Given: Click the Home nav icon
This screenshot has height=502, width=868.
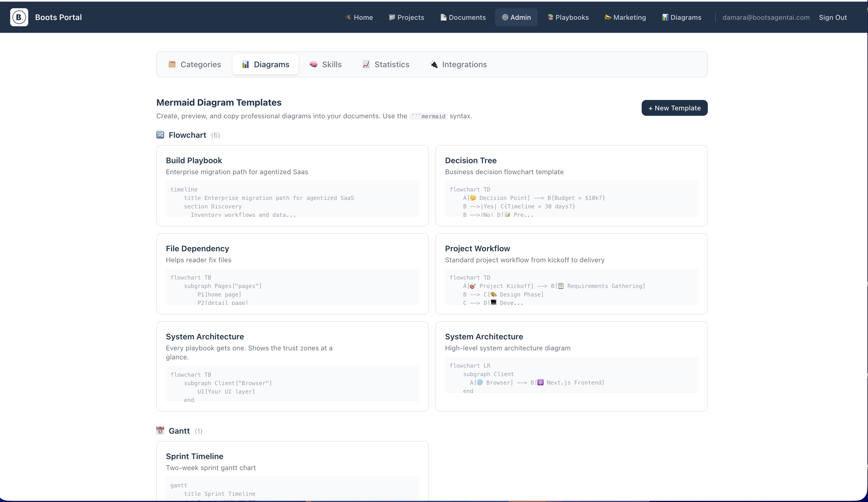Looking at the screenshot, I should [348, 17].
